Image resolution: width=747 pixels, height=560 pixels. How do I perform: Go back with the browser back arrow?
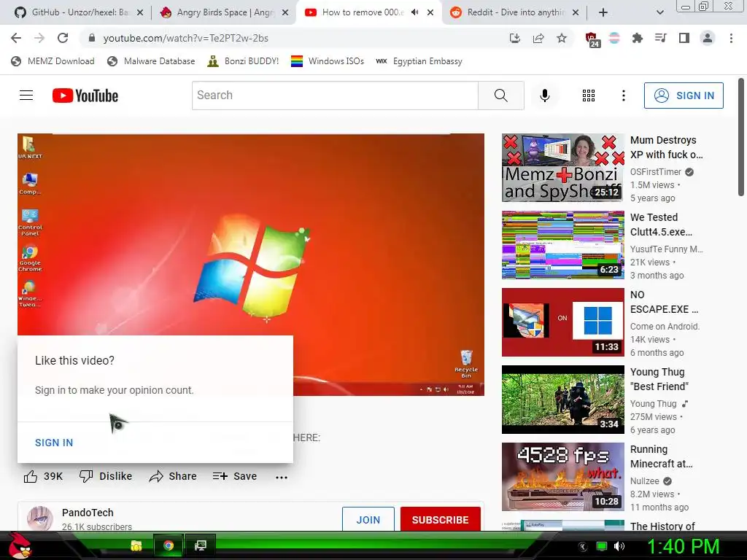pos(16,38)
